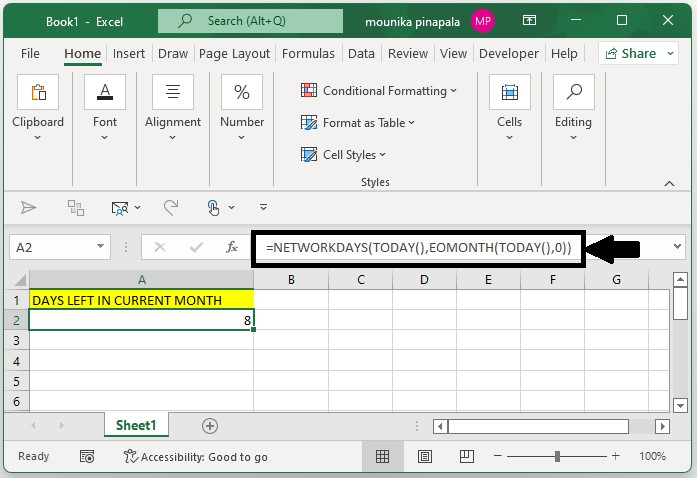The image size is (697, 478).
Task: Open the Editing magnifier group icon
Action: click(x=574, y=92)
